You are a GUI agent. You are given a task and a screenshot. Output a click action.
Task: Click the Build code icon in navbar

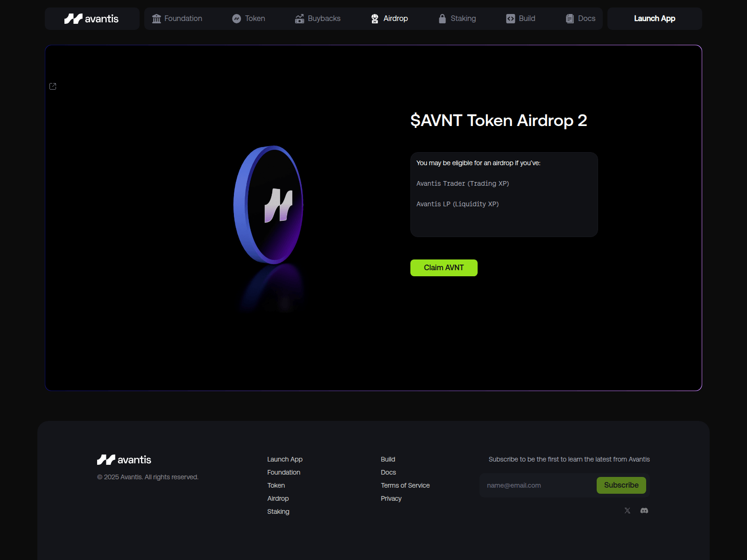(510, 18)
